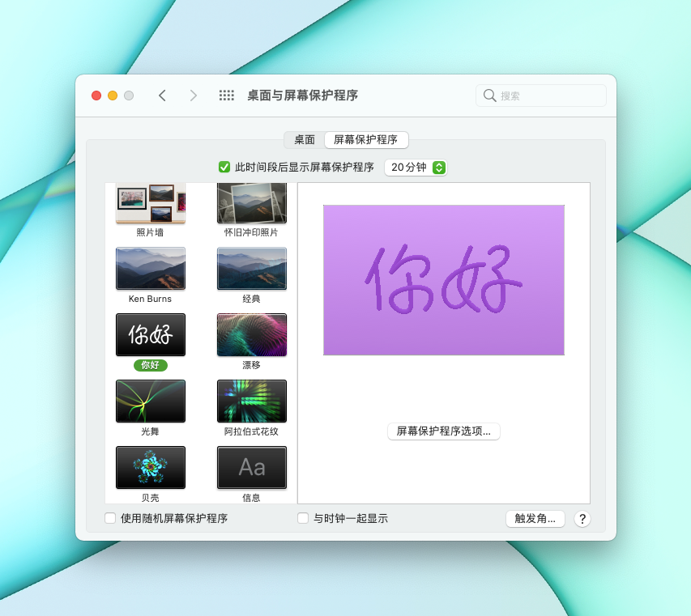Open 屏幕保护程序选项 button
The width and height of the screenshot is (691, 616).
[444, 431]
